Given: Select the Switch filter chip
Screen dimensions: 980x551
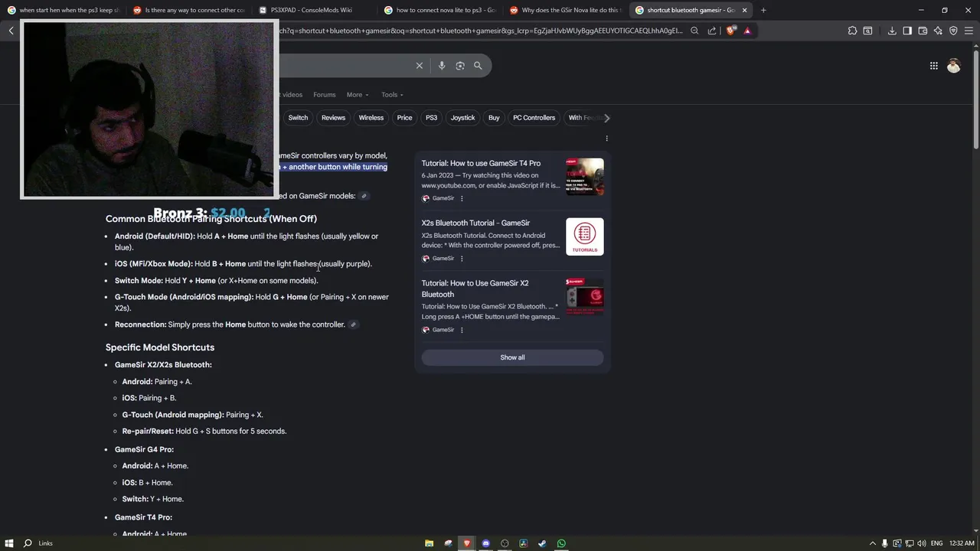Looking at the screenshot, I should 298,118.
